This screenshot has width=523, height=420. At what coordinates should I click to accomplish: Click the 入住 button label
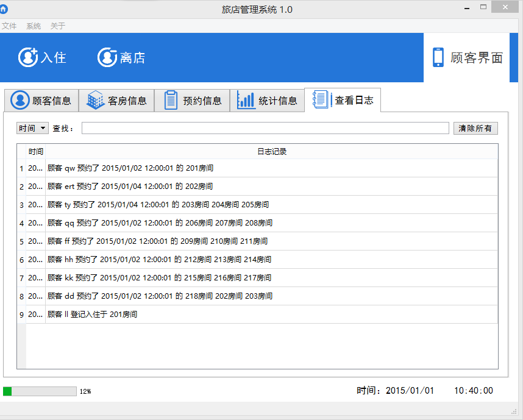coord(54,57)
